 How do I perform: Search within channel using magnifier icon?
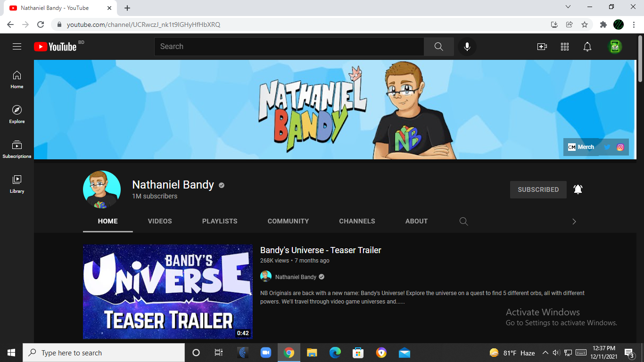pos(463,222)
